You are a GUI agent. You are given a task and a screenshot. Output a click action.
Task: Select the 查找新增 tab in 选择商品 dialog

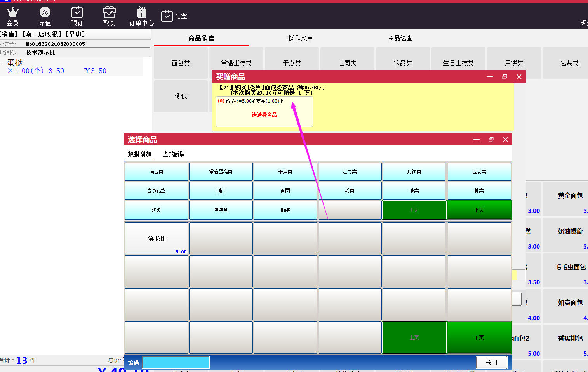click(x=174, y=154)
